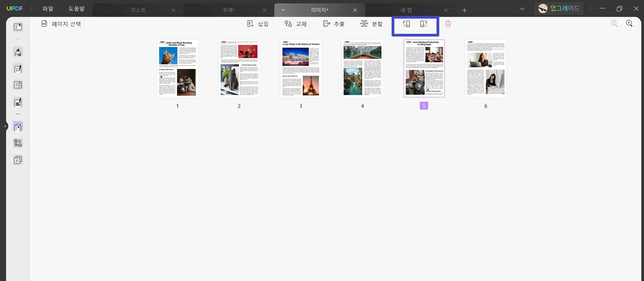Select page 2 thumbnail
This screenshot has width=644, height=281.
[239, 68]
